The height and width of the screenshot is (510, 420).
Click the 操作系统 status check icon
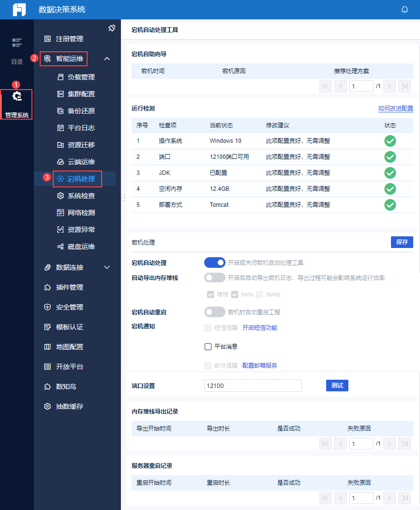[390, 141]
